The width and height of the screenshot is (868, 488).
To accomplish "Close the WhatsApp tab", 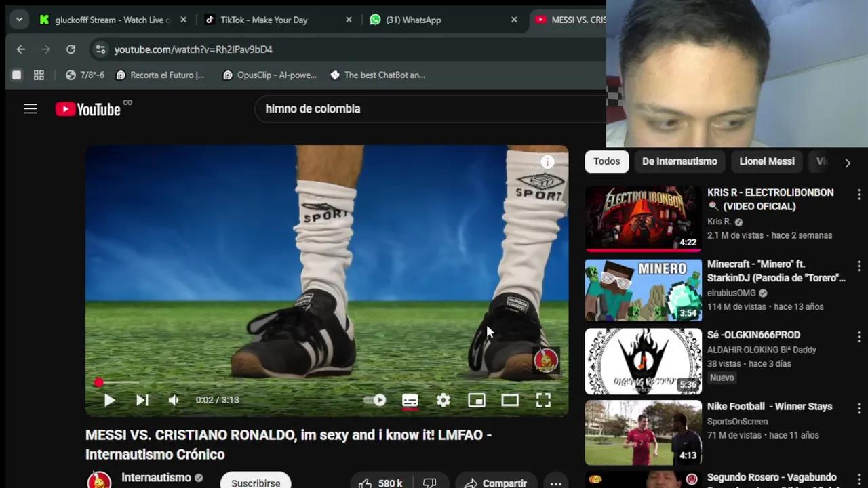I will (x=514, y=20).
